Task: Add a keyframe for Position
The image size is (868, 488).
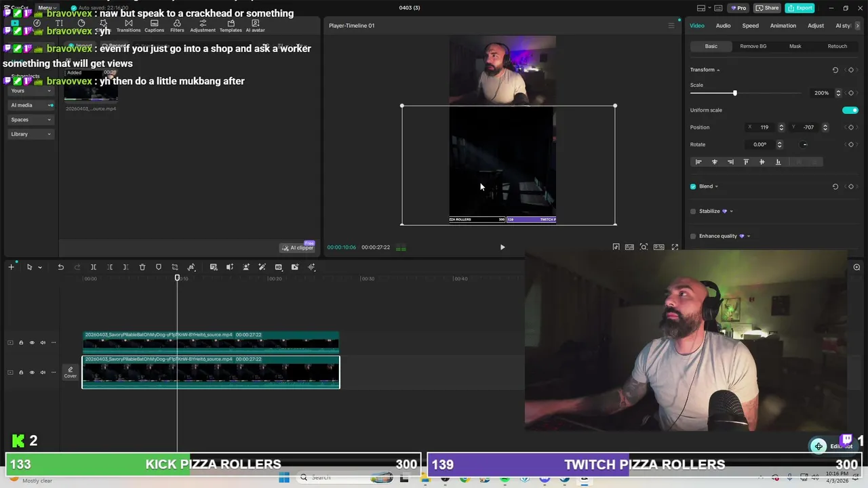Action: click(x=851, y=127)
